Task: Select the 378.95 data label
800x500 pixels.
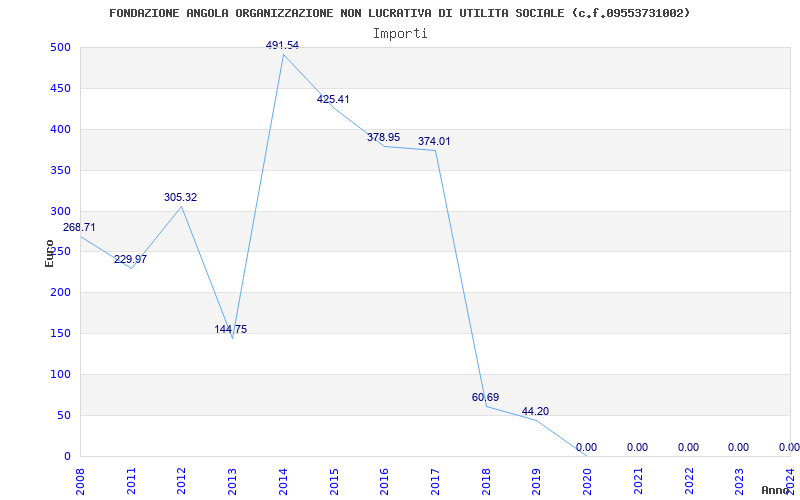Action: coord(384,137)
